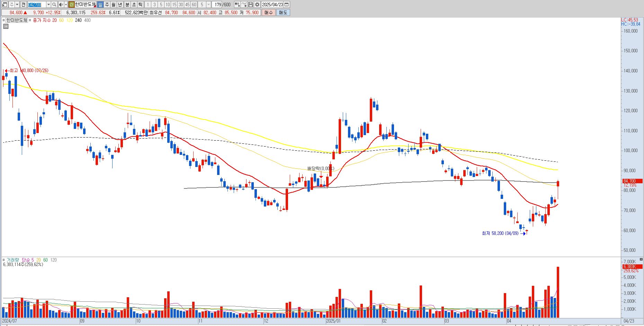Click the bar count field 179

tap(217, 5)
